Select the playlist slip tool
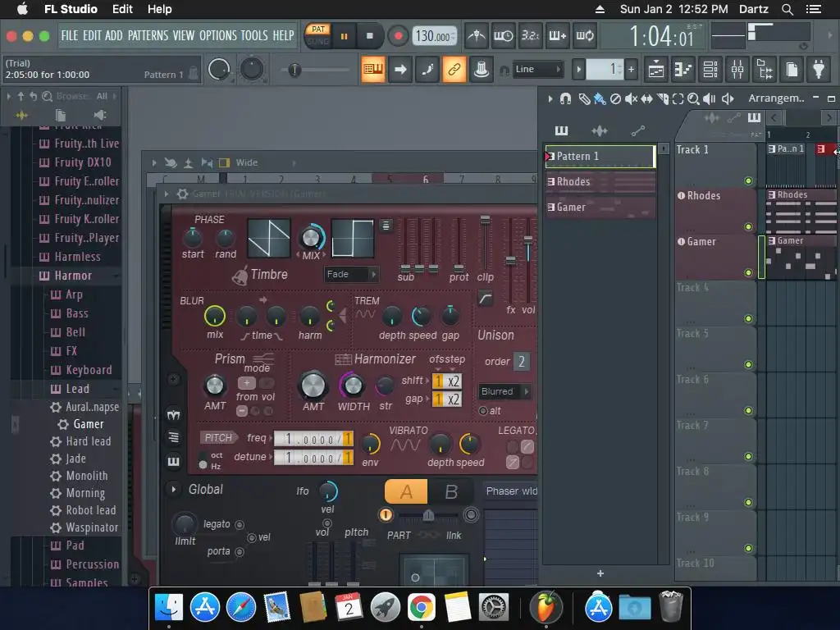 (x=646, y=98)
